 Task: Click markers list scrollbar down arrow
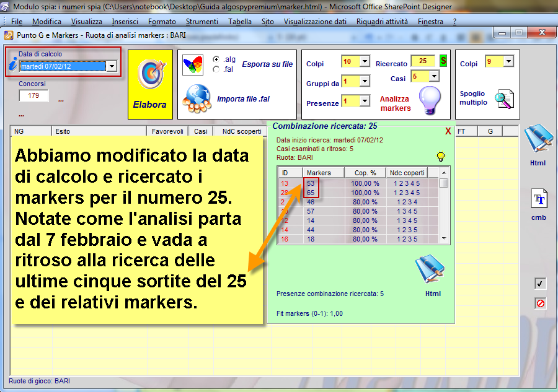444,238
